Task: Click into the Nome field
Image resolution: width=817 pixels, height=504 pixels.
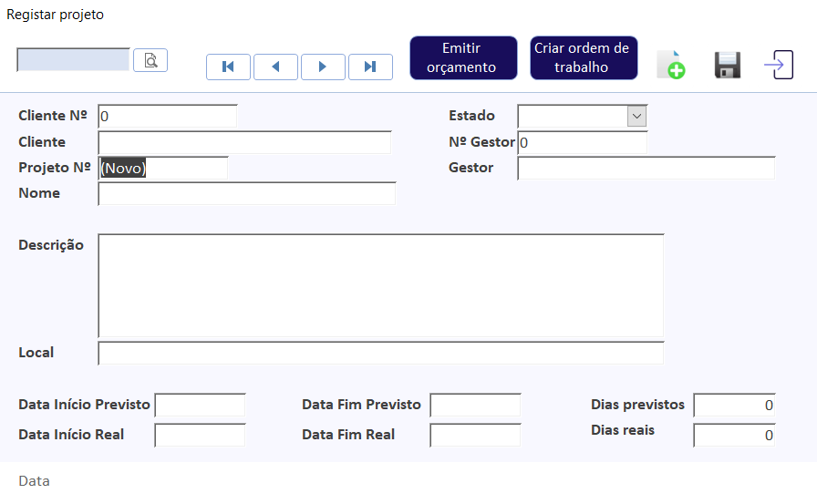Action: point(247,194)
